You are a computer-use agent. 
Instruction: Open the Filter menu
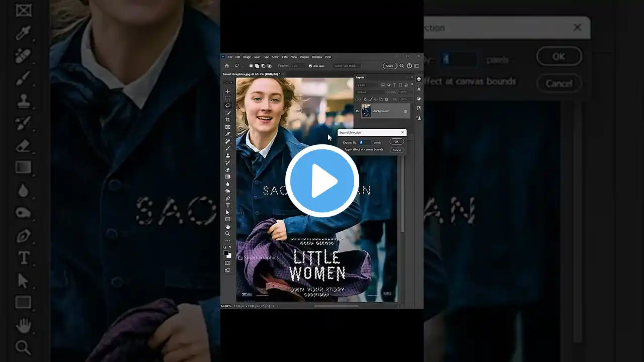pos(285,57)
